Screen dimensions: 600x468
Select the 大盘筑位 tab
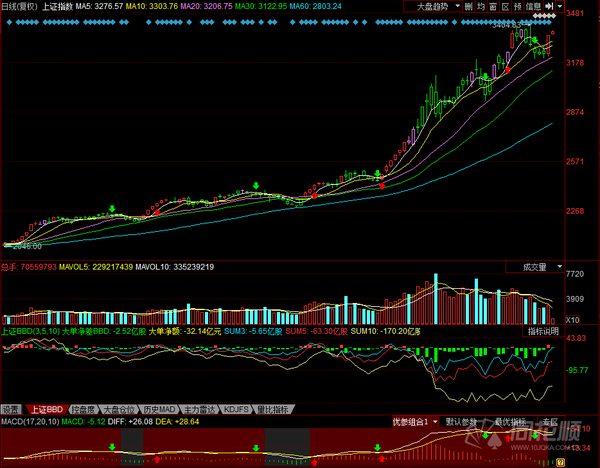[x=122, y=409]
